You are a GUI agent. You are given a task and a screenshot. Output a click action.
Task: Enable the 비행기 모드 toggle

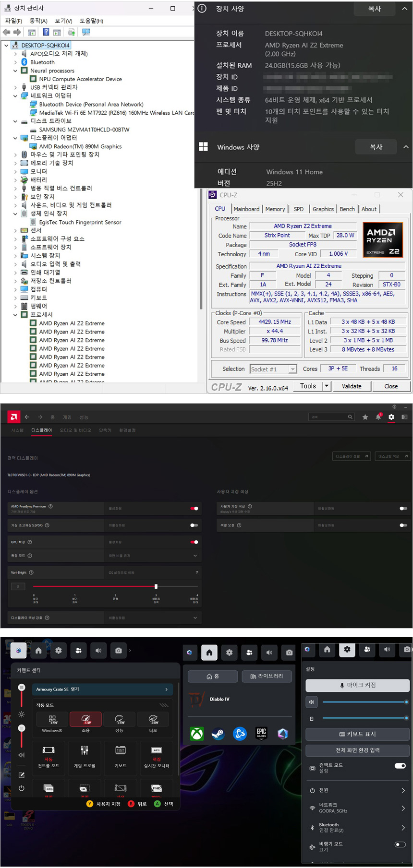pos(400,844)
